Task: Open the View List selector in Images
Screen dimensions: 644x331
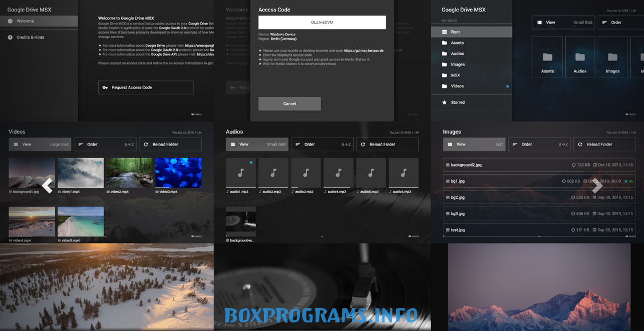Action: (x=474, y=144)
